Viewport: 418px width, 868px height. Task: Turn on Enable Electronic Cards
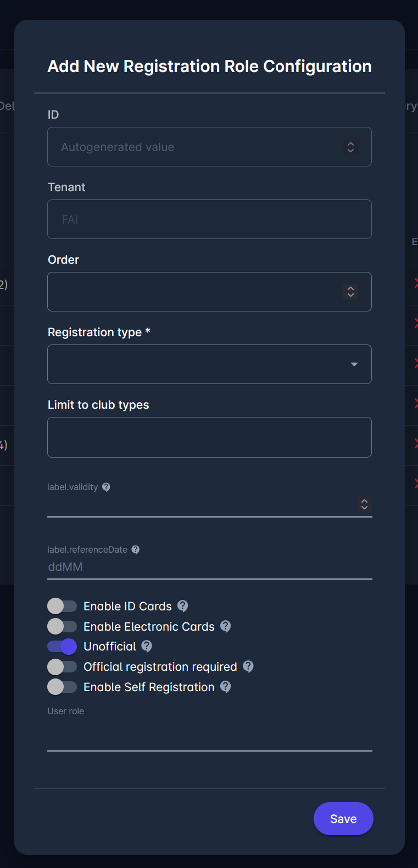(62, 626)
